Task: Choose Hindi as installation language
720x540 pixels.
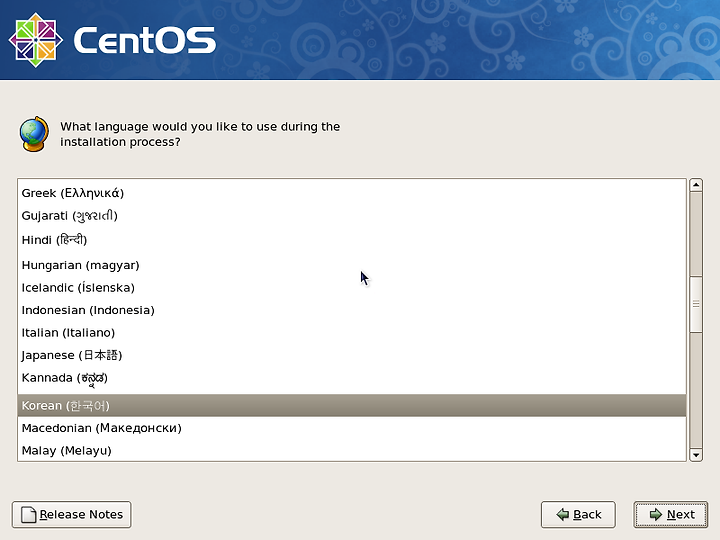Action: tap(352, 240)
